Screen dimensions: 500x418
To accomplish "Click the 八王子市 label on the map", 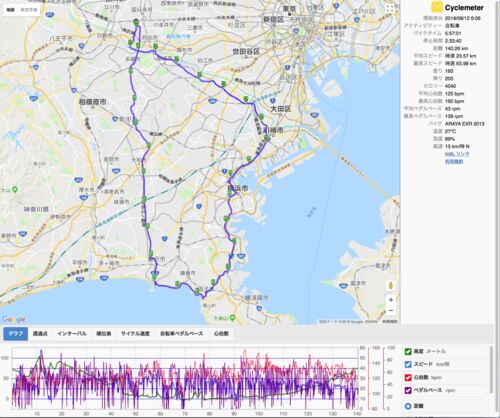I will pyautogui.click(x=60, y=38).
